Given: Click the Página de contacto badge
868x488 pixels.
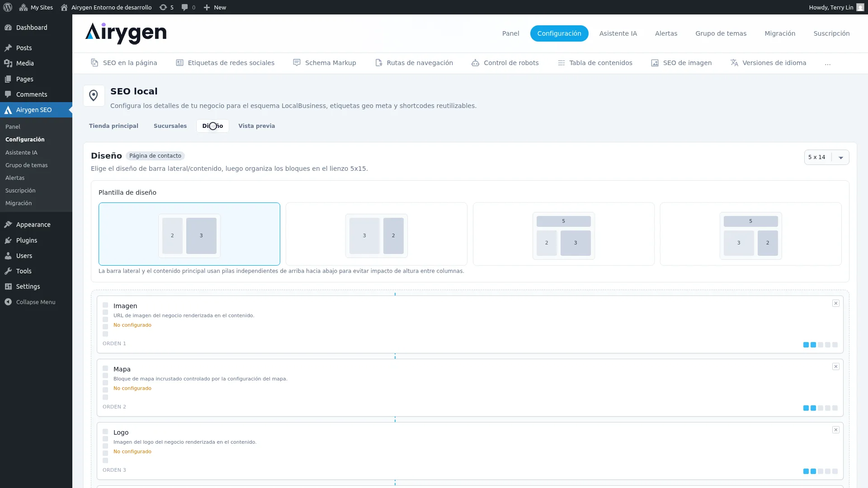Looking at the screenshot, I should click(155, 156).
